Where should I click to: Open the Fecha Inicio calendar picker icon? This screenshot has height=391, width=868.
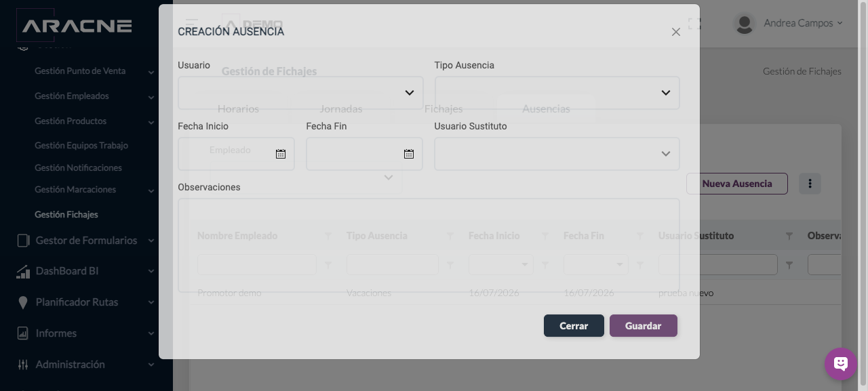[281, 154]
